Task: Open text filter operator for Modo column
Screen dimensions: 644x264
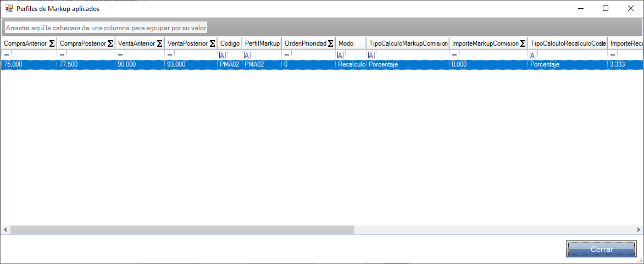Action: point(341,55)
